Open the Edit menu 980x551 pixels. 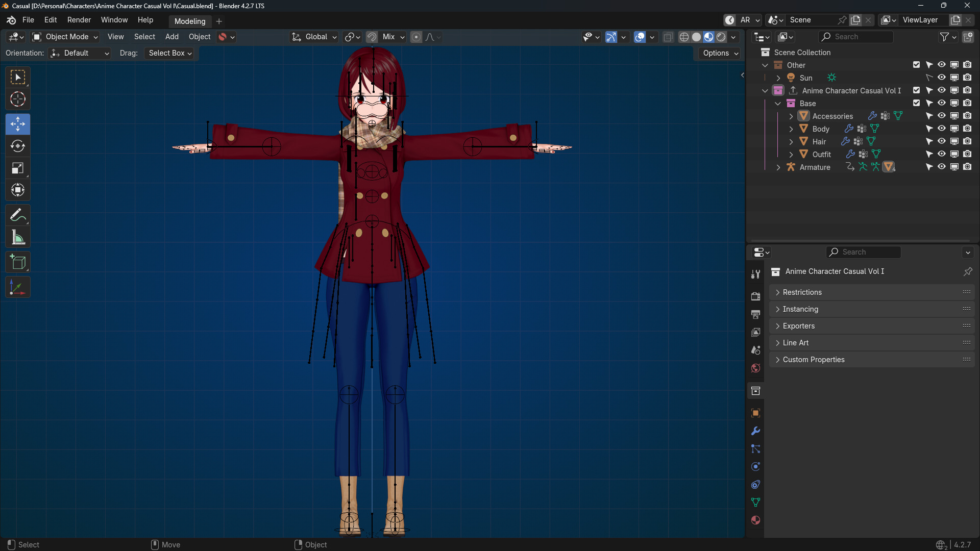(51, 20)
